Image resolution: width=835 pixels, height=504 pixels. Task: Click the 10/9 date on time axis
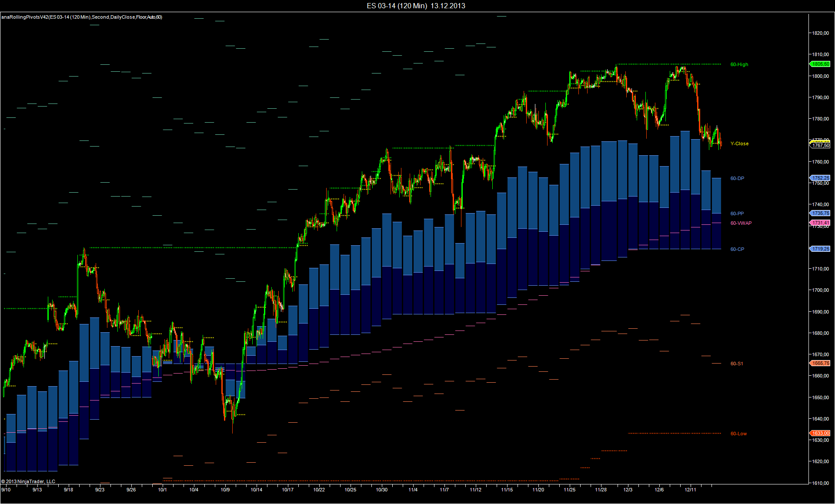tap(225, 490)
